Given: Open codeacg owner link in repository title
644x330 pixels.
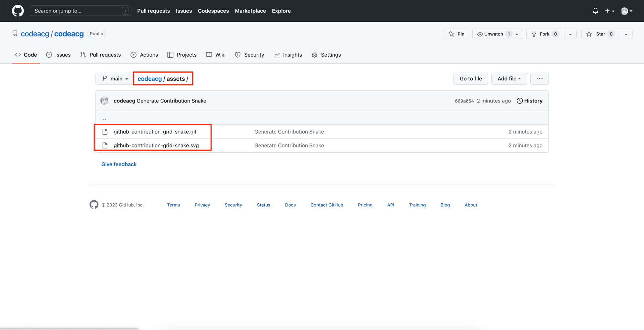Looking at the screenshot, I should coord(35,34).
